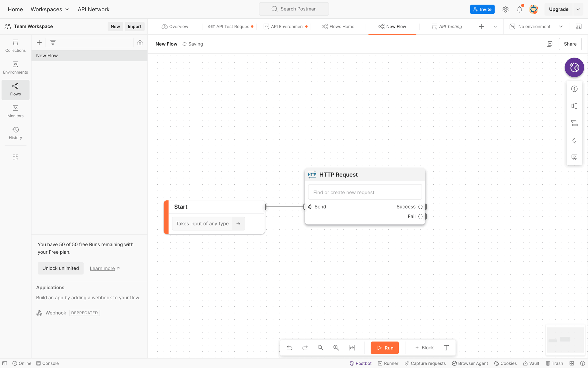The width and height of the screenshot is (588, 368).
Task: Open the No environment selector
Action: [536, 26]
